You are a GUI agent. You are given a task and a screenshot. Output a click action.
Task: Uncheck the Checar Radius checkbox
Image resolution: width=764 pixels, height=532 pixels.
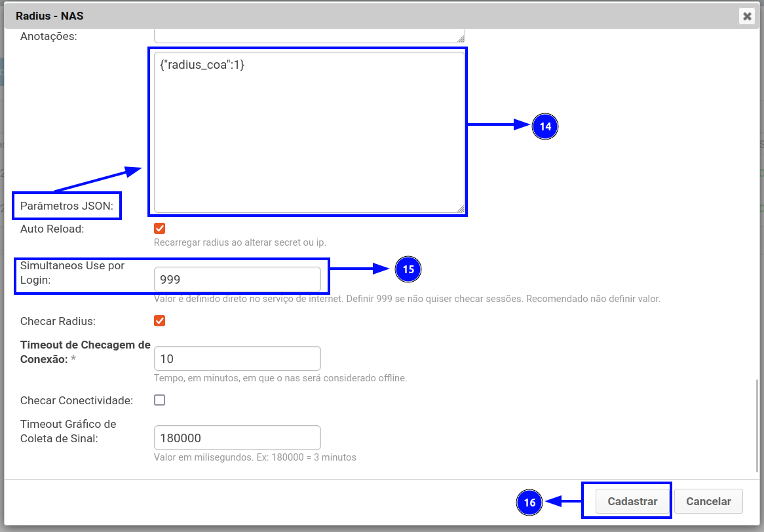159,321
